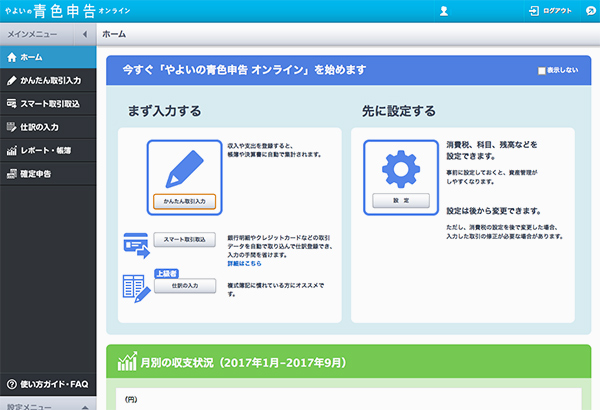Follow the 詳細はこちら link
The image size is (600, 410).
pyautogui.click(x=244, y=263)
